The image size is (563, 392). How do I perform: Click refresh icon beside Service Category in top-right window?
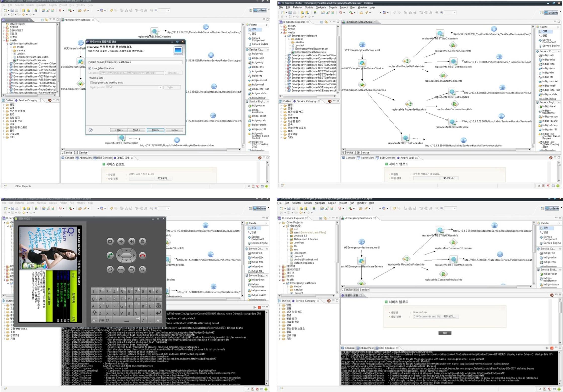[330, 101]
